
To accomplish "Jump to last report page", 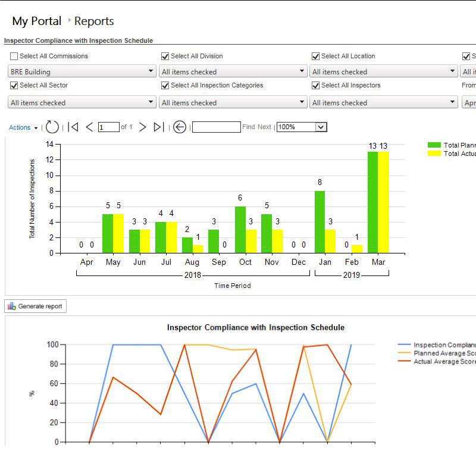I will click(x=158, y=127).
